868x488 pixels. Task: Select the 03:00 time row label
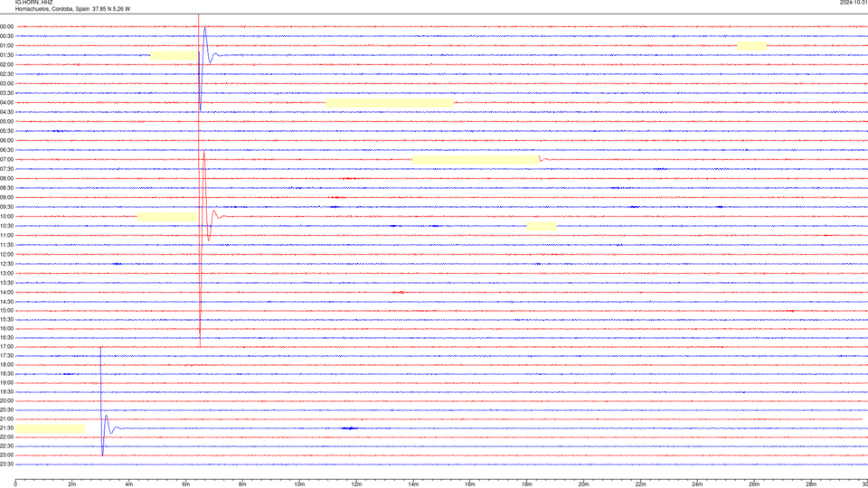[x=6, y=83]
